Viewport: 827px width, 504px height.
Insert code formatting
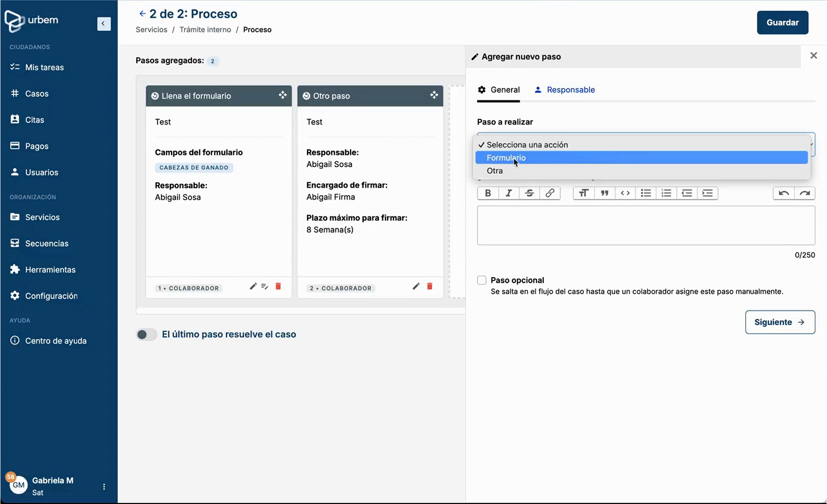click(625, 193)
